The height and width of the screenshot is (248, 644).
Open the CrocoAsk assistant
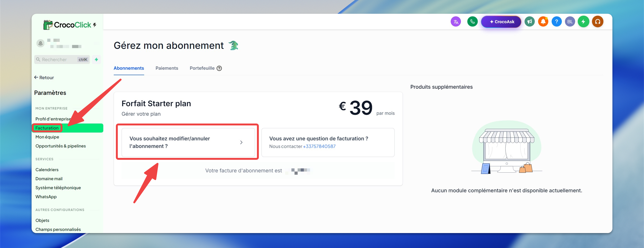501,22
